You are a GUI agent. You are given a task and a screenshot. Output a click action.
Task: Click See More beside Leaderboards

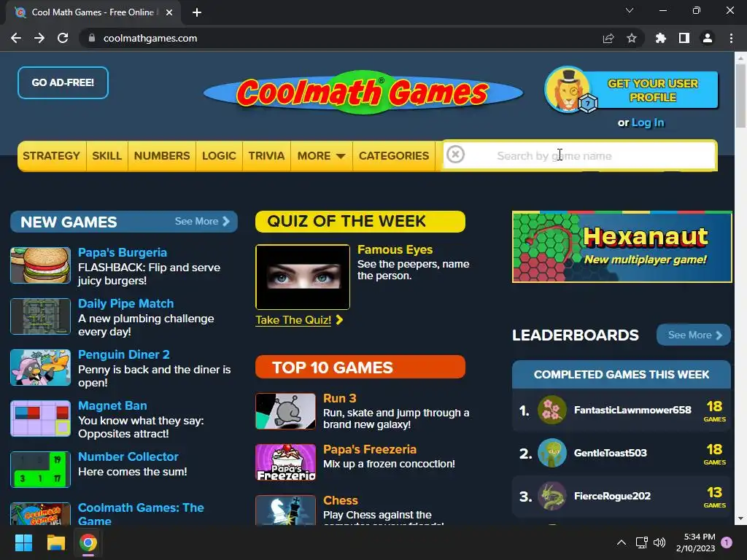coord(693,335)
